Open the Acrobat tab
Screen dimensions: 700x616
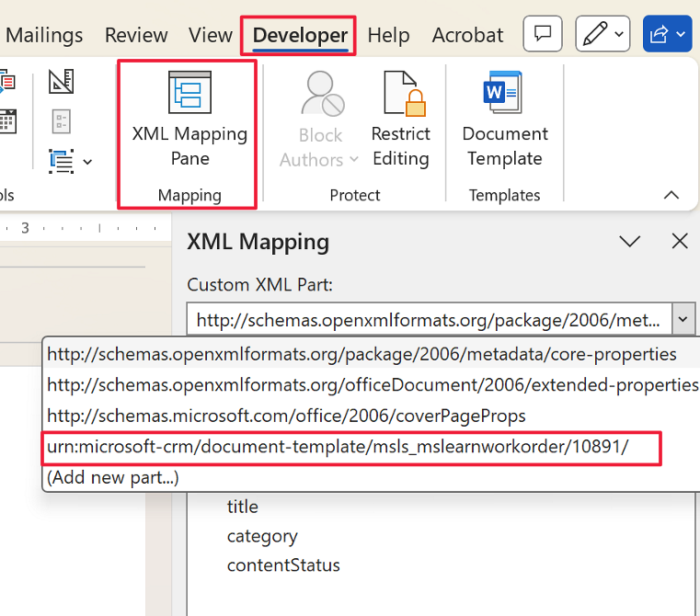(467, 35)
